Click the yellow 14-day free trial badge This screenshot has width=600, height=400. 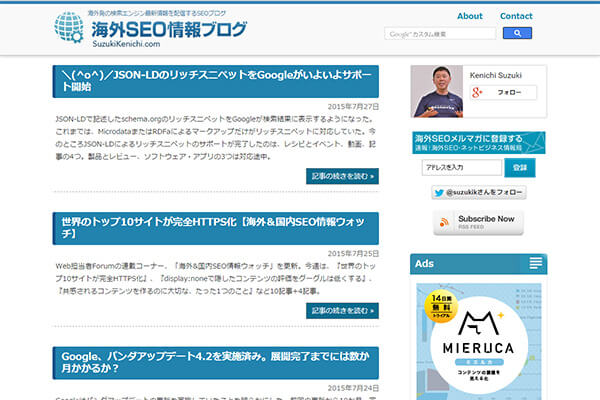(x=441, y=307)
